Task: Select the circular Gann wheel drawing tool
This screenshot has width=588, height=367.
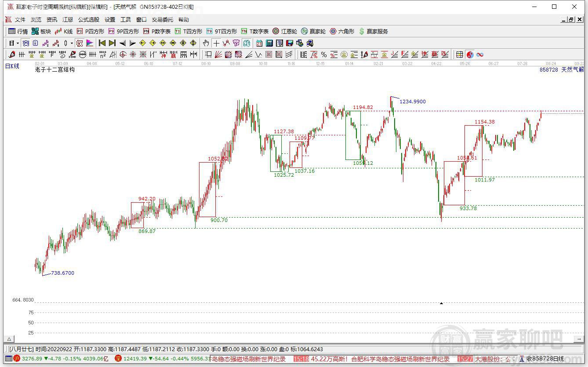Action: pos(123,55)
